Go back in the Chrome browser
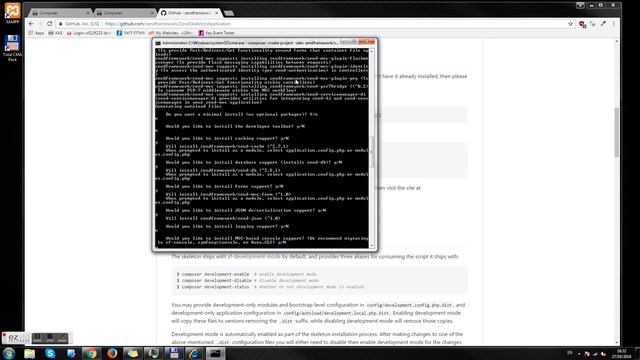This screenshot has width=640, height=360. [x=31, y=24]
